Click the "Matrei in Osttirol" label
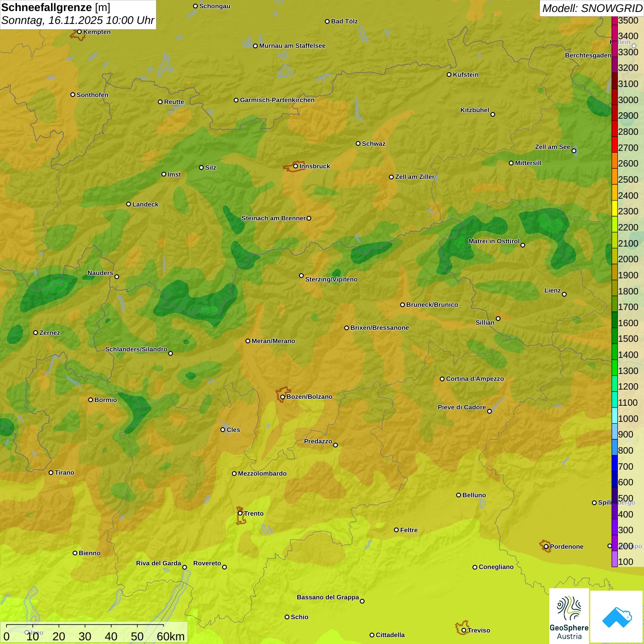644x644 pixels. (x=494, y=241)
